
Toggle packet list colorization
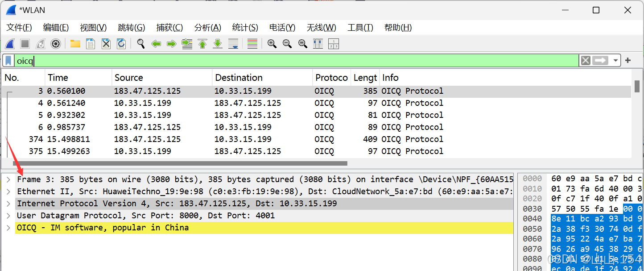pyautogui.click(x=252, y=44)
